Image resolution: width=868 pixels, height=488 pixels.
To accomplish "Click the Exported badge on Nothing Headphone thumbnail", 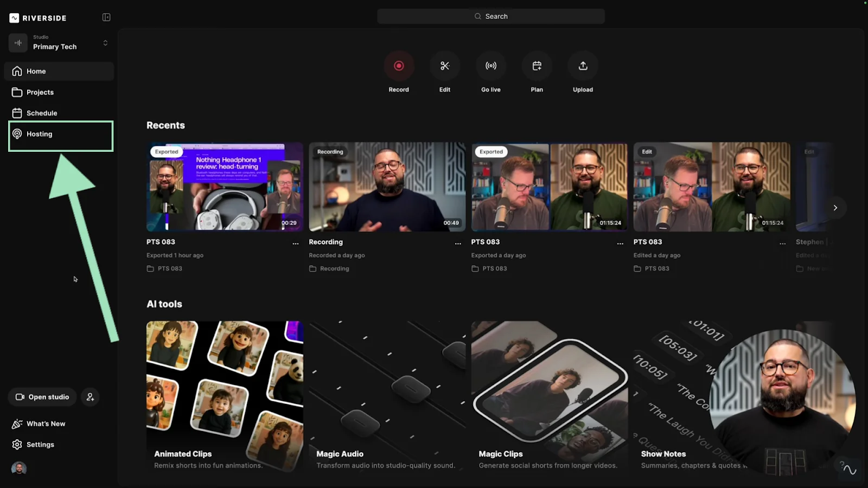I will click(x=167, y=152).
